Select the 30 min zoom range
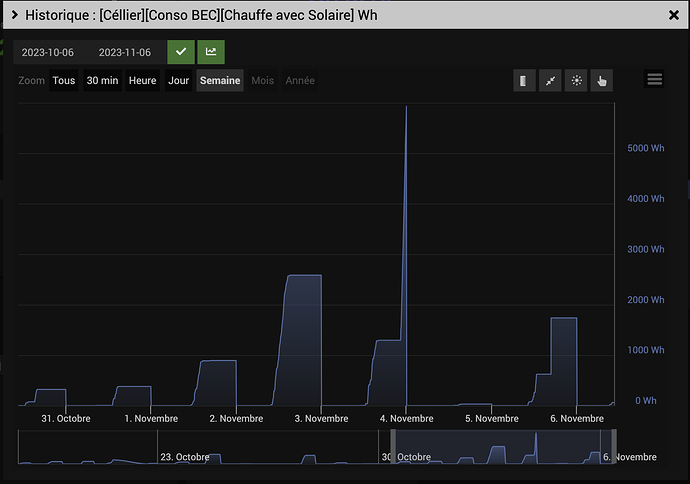The height and width of the screenshot is (484, 690). click(102, 81)
